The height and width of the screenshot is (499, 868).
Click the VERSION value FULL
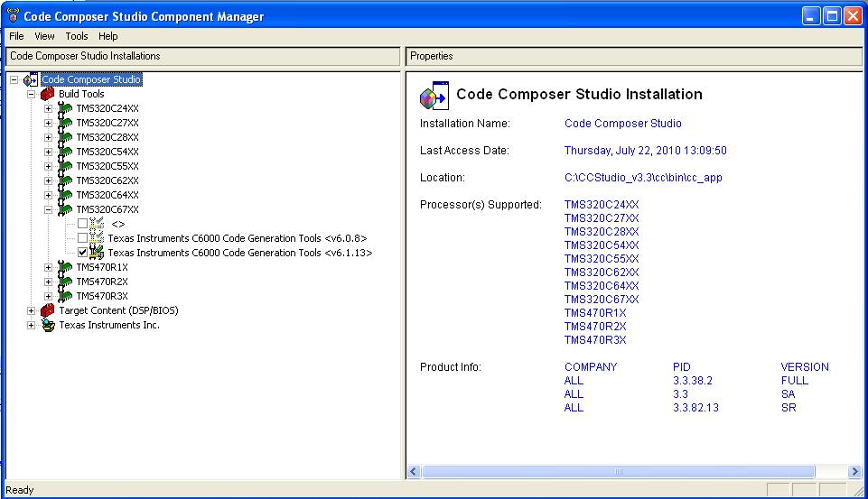pos(794,381)
